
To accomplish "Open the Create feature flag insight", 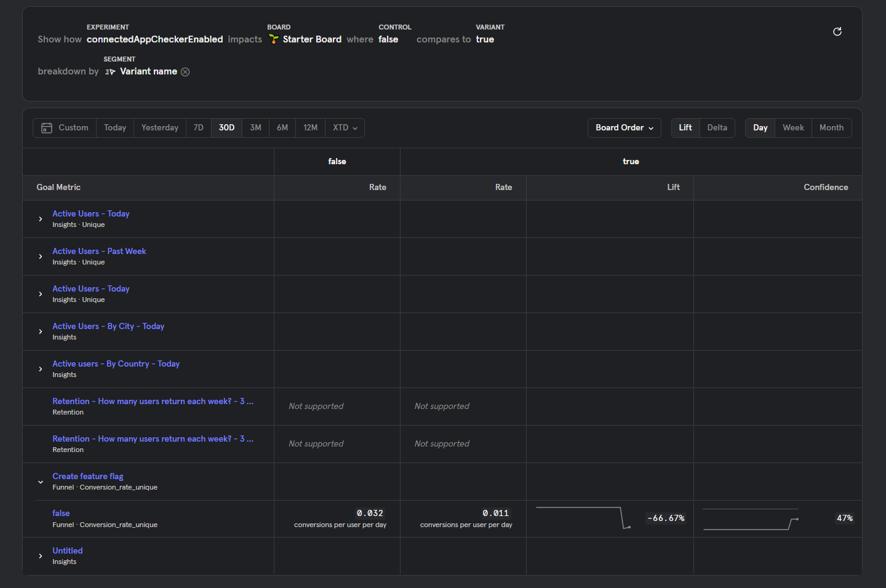I will tap(87, 476).
